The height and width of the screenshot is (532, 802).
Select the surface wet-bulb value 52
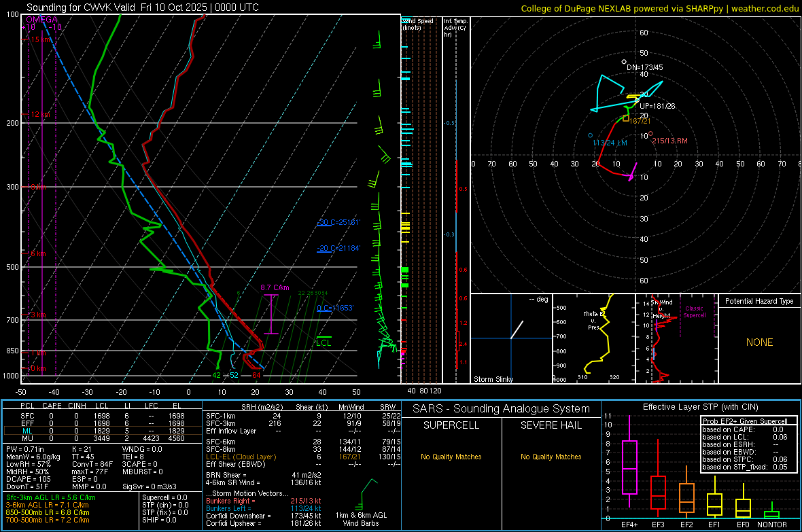pyautogui.click(x=234, y=375)
